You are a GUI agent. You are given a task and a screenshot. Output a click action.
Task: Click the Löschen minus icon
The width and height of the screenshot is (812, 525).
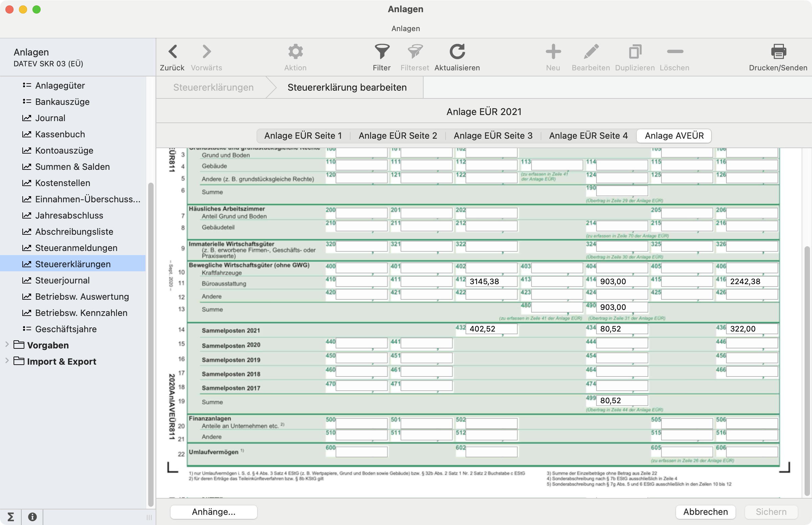click(675, 52)
